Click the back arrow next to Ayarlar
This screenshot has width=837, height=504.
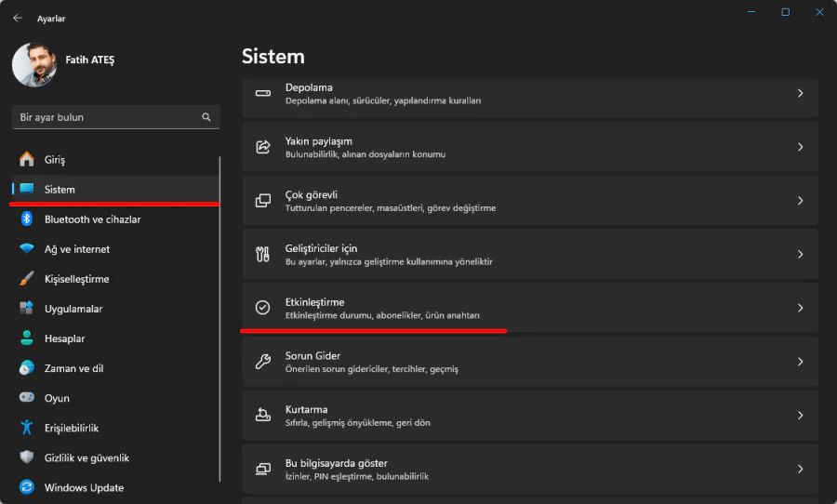tap(18, 19)
